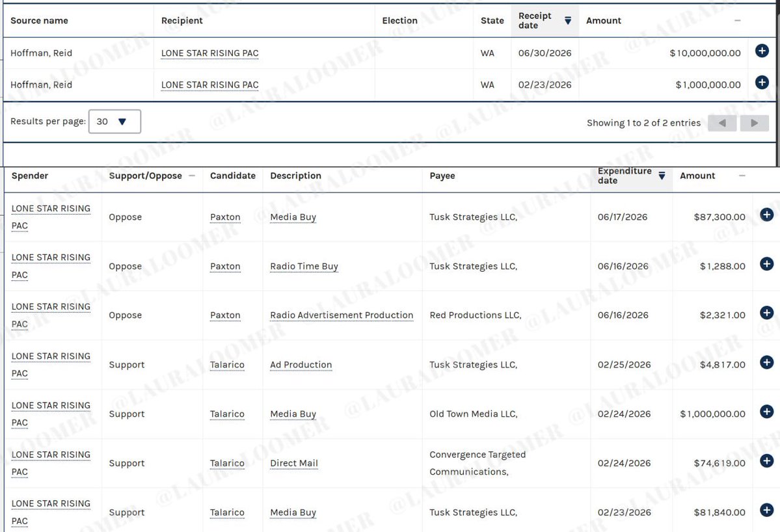Go to next page of receipts
The width and height of the screenshot is (780, 532).
point(754,123)
